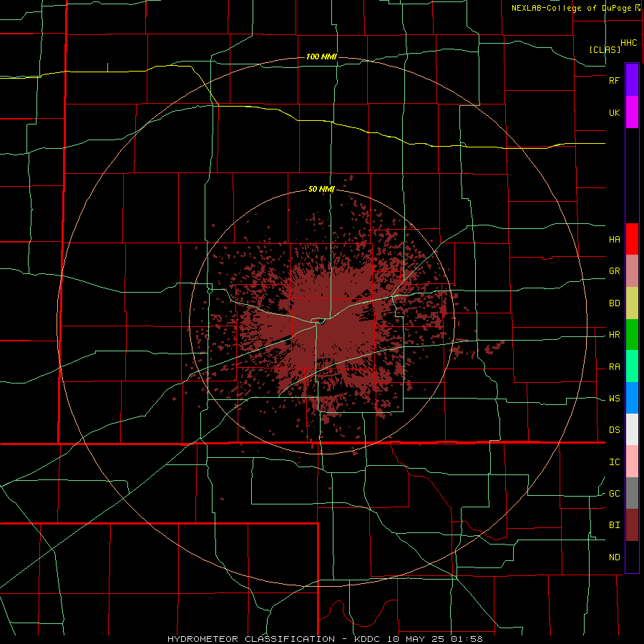Image resolution: width=644 pixels, height=644 pixels.
Task: Click the KDDC station identifier
Action: pos(367,639)
